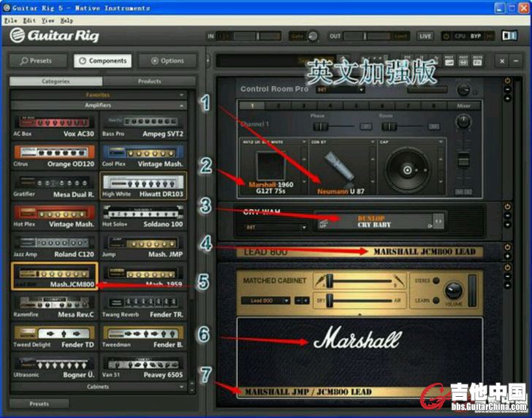The height and width of the screenshot is (418, 532).
Task: Pick the Rammfire Mesa Rev.C amp
Action: coord(54,306)
